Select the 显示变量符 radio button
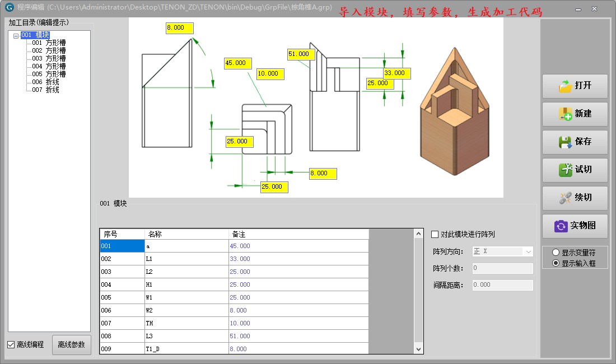This screenshot has width=616, height=364. click(x=556, y=253)
